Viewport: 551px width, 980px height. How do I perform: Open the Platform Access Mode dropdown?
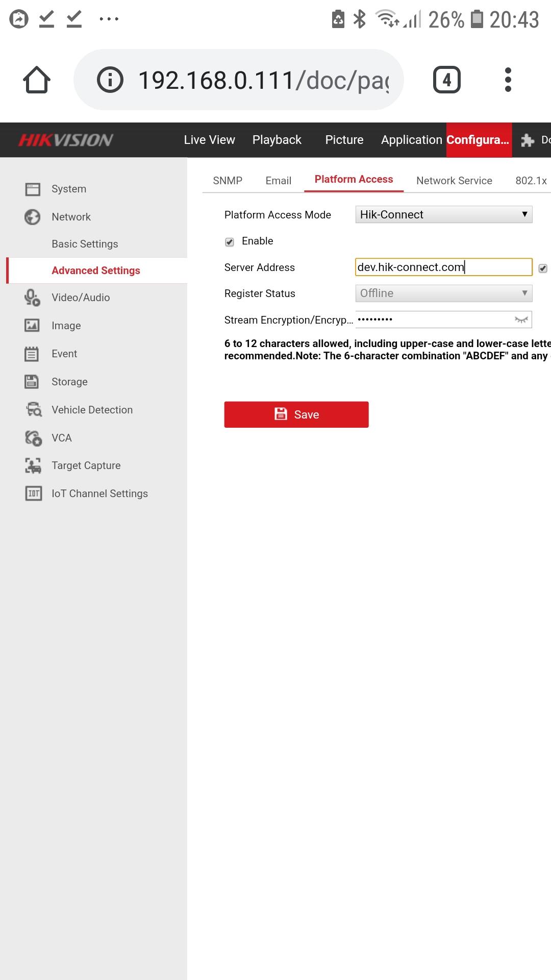pos(443,215)
